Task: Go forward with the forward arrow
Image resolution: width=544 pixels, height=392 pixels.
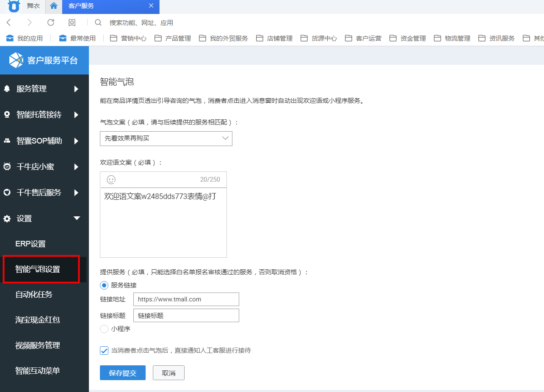Action: (x=29, y=22)
